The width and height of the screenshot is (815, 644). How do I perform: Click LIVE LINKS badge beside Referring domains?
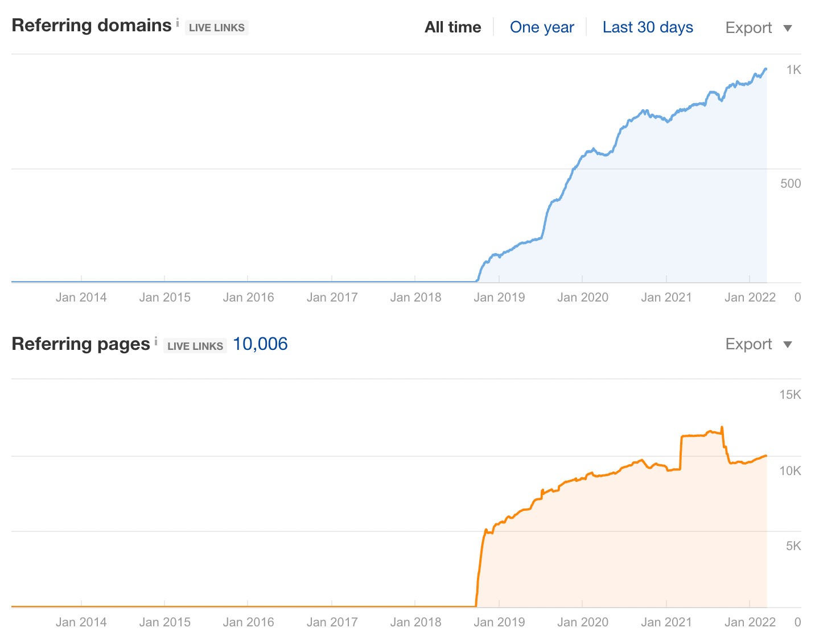pos(217,27)
